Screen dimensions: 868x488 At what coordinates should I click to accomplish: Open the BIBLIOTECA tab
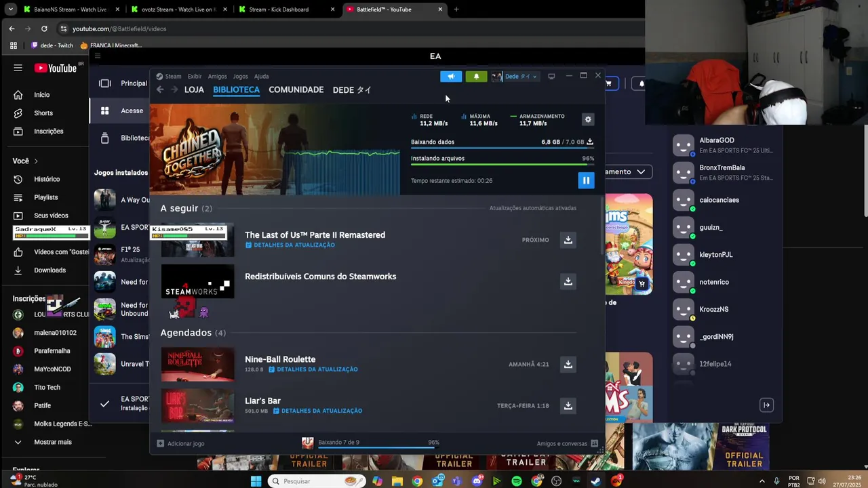[236, 89]
